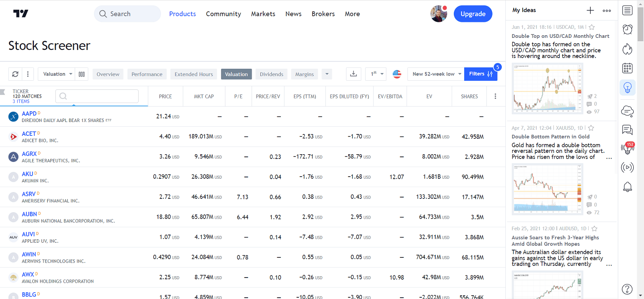644x299 pixels.
Task: Switch to the Dividends tab
Action: coord(271,74)
